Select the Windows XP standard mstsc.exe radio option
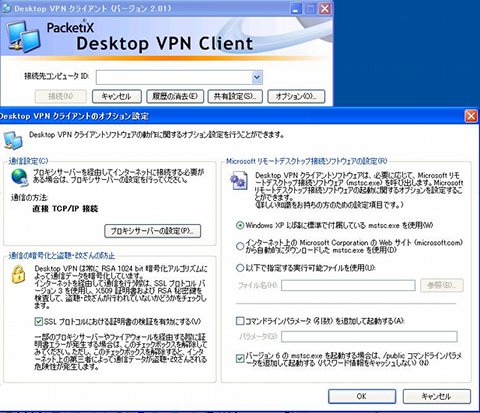480x413 pixels. (x=240, y=225)
